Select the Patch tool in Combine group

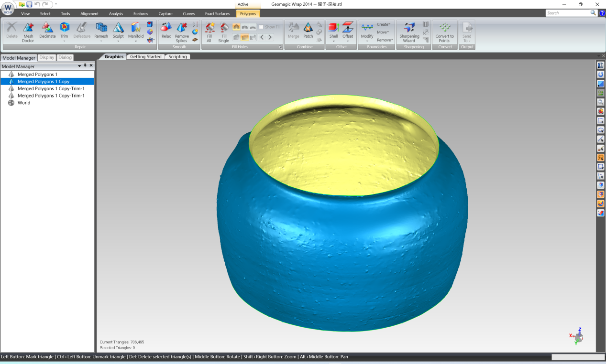pos(308,32)
